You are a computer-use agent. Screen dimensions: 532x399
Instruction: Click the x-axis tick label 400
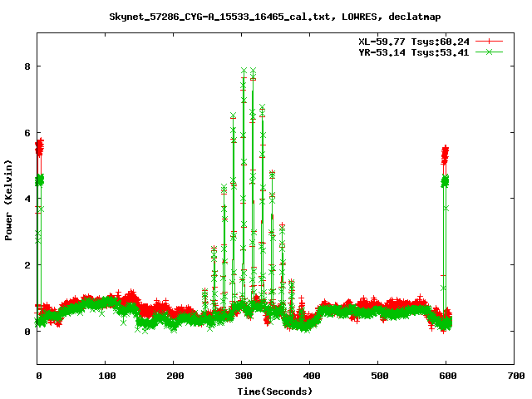click(312, 376)
